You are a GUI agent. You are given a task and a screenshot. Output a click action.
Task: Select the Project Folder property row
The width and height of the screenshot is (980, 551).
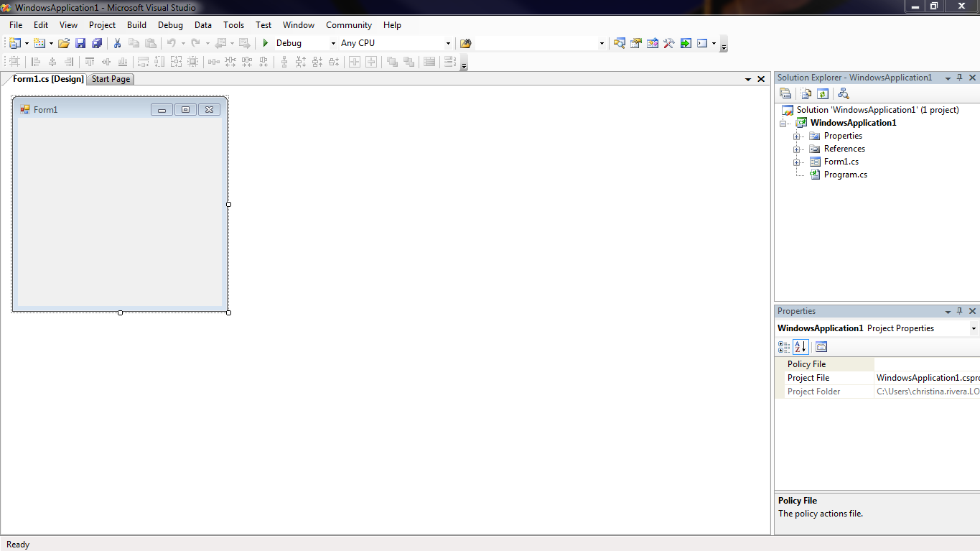878,392
